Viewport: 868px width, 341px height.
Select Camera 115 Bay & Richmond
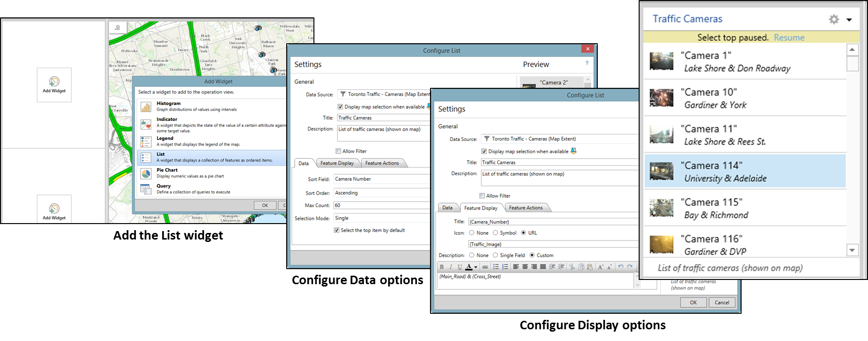[x=745, y=208]
